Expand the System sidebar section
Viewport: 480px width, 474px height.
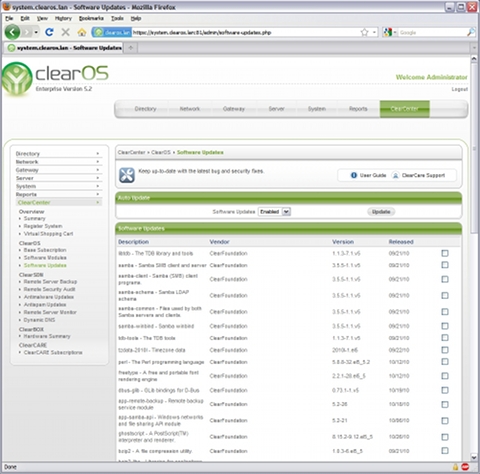point(58,186)
